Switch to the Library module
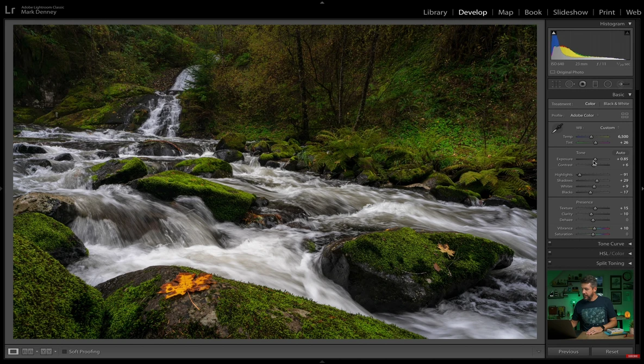The height and width of the screenshot is (364, 644). (x=435, y=12)
